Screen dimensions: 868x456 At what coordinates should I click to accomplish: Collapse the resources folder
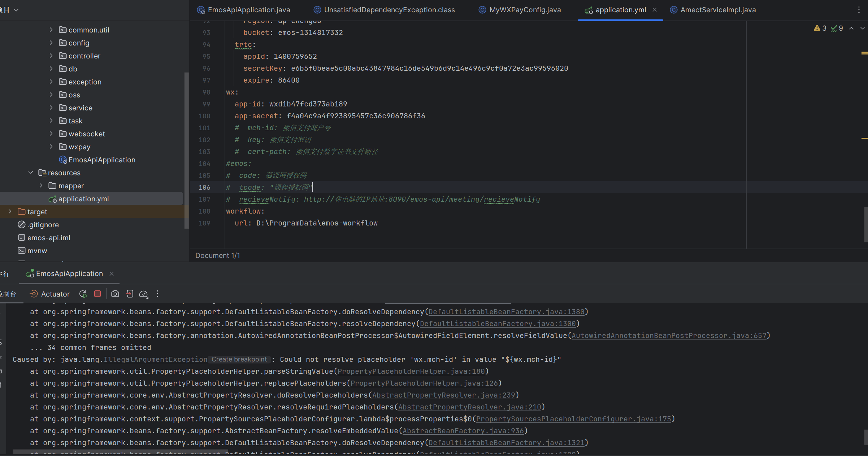(31, 172)
